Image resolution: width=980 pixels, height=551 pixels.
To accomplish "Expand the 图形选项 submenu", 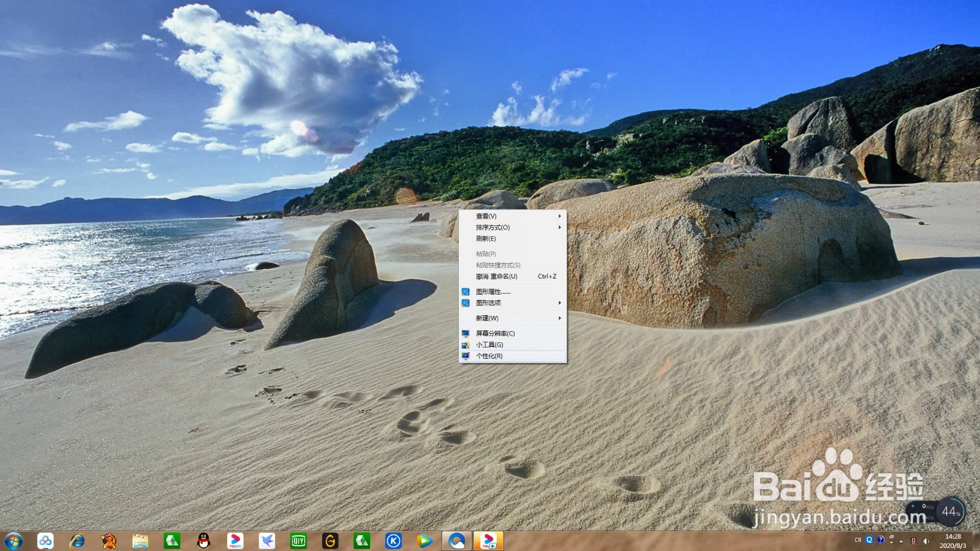I will (x=513, y=303).
